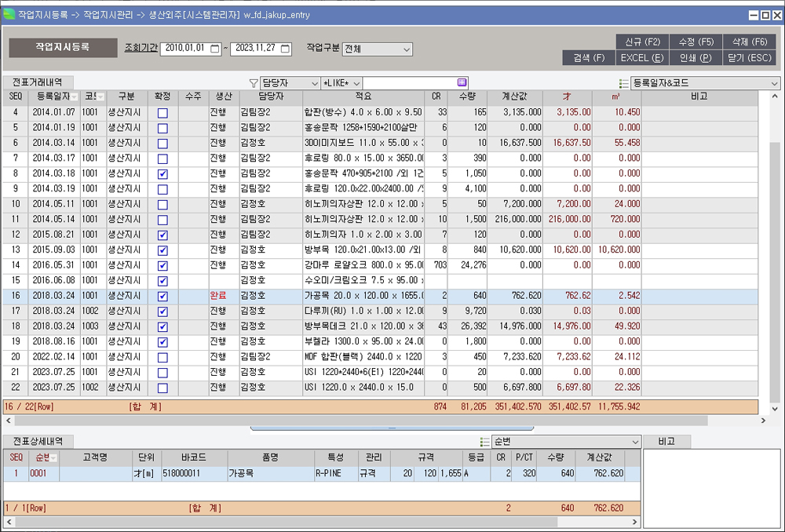
Task: Click the 삭제 (F6) button
Action: click(750, 42)
